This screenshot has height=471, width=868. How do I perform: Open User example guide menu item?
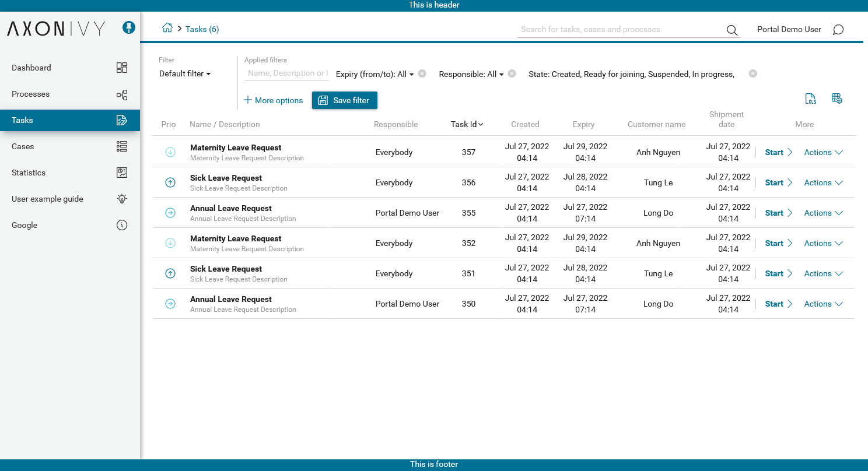[x=70, y=199]
